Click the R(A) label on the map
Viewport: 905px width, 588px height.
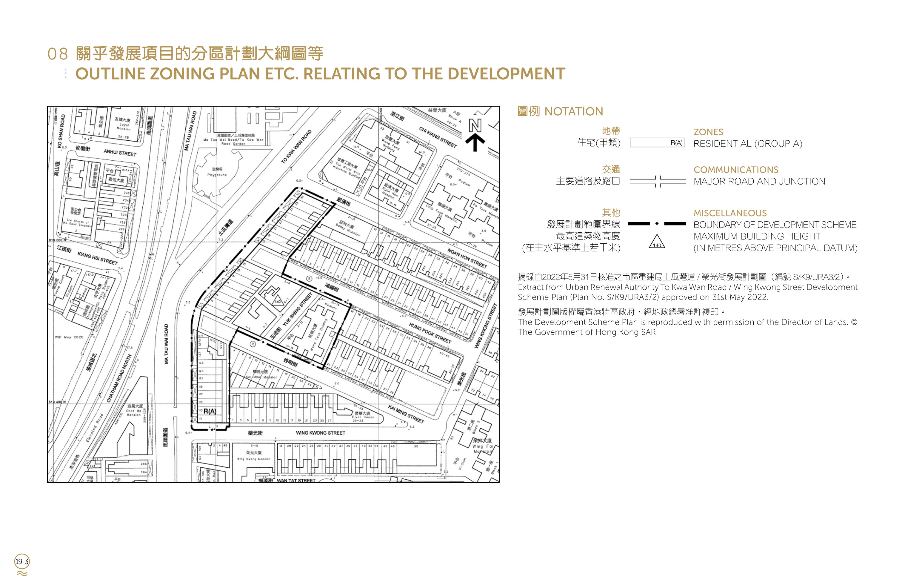[210, 411]
